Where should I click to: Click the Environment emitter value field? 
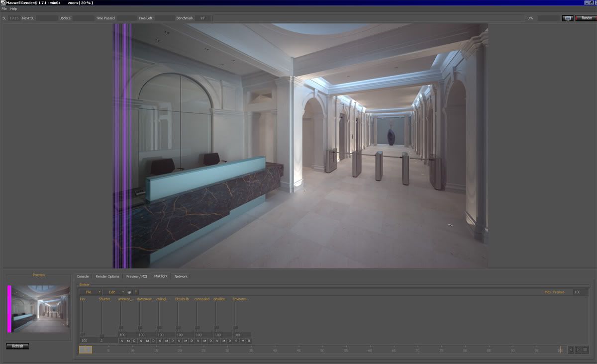coord(242,335)
